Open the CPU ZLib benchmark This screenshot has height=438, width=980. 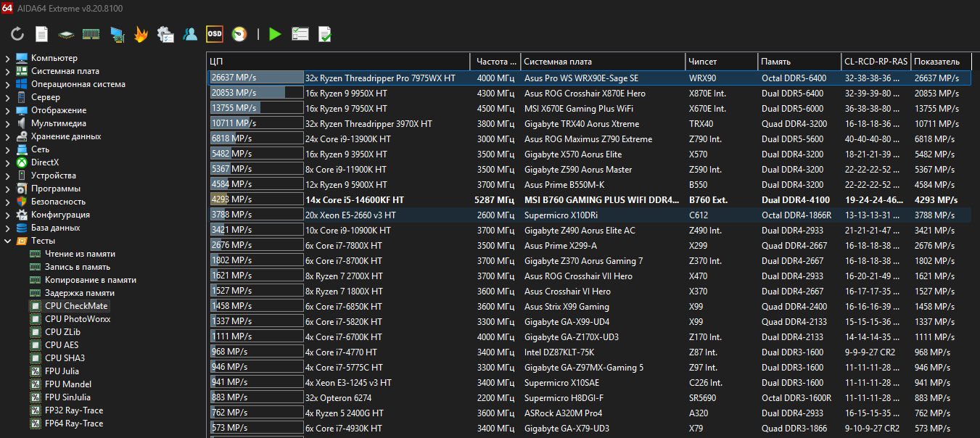click(x=62, y=332)
